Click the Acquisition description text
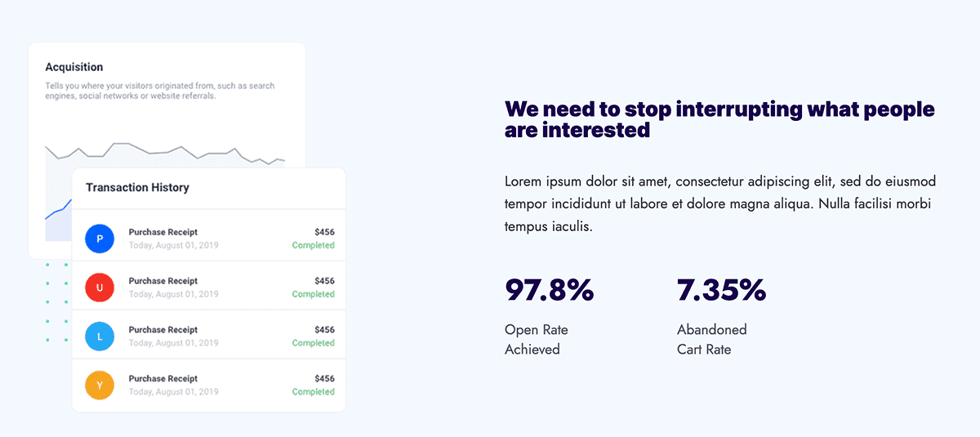The width and height of the screenshot is (980, 437). [x=159, y=91]
